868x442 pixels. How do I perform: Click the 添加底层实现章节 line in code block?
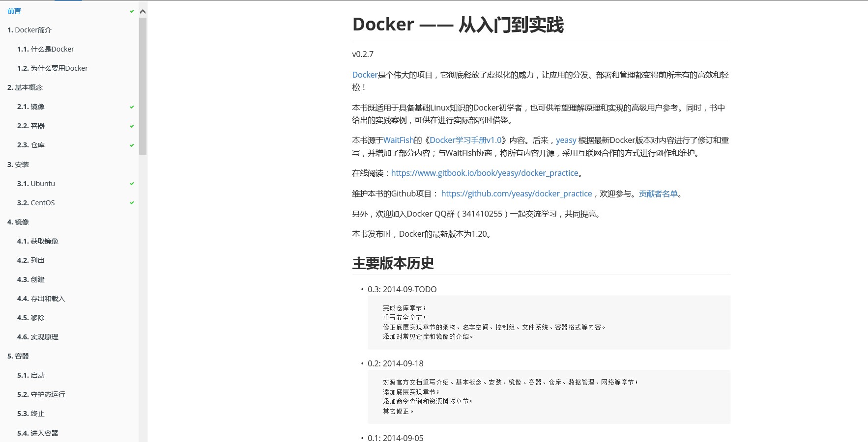[x=411, y=392]
